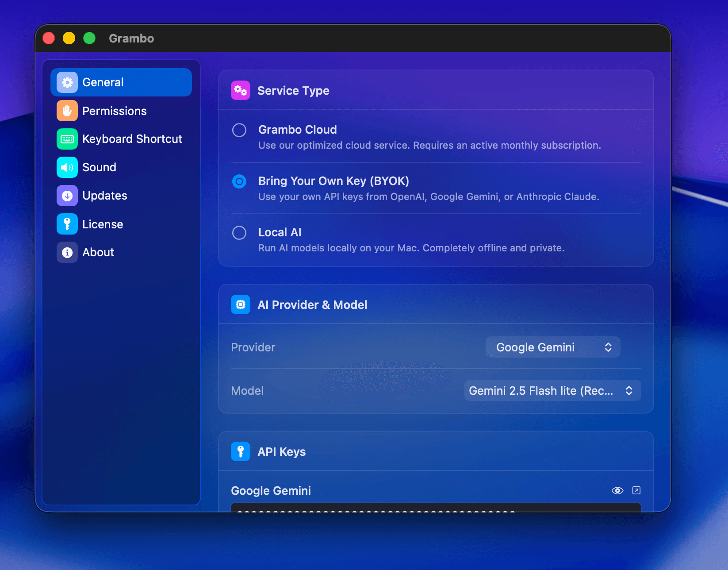Click the Grambo Cloud option title
728x570 pixels.
tap(298, 130)
